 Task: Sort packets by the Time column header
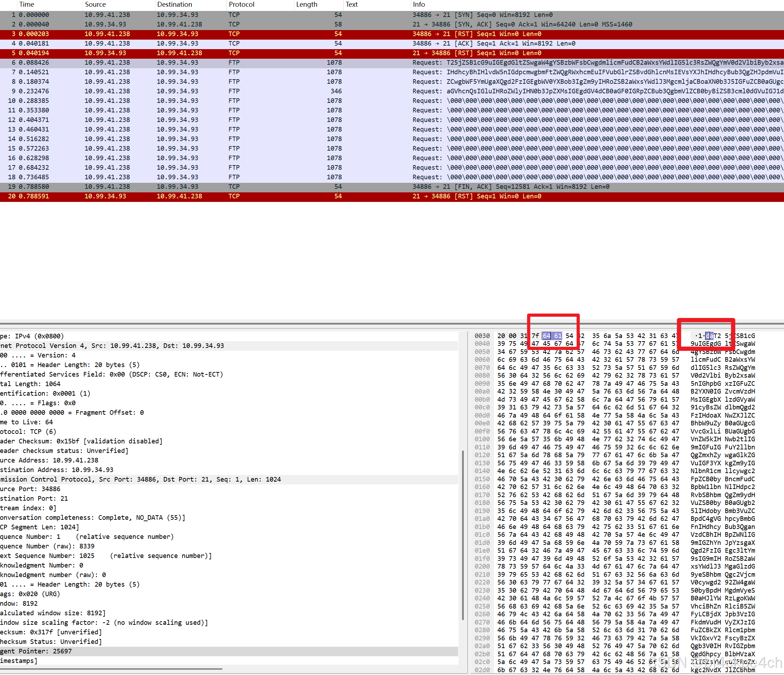click(x=27, y=5)
